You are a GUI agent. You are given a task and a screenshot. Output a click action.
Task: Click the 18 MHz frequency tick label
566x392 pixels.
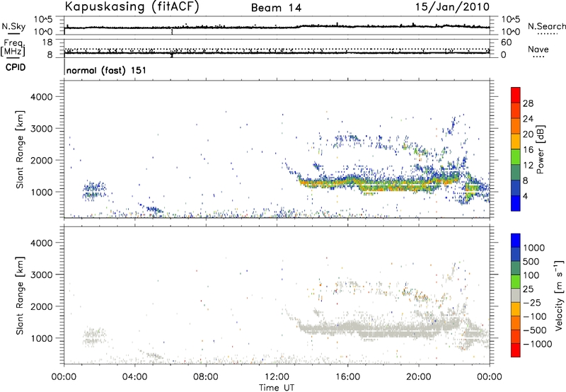47,42
